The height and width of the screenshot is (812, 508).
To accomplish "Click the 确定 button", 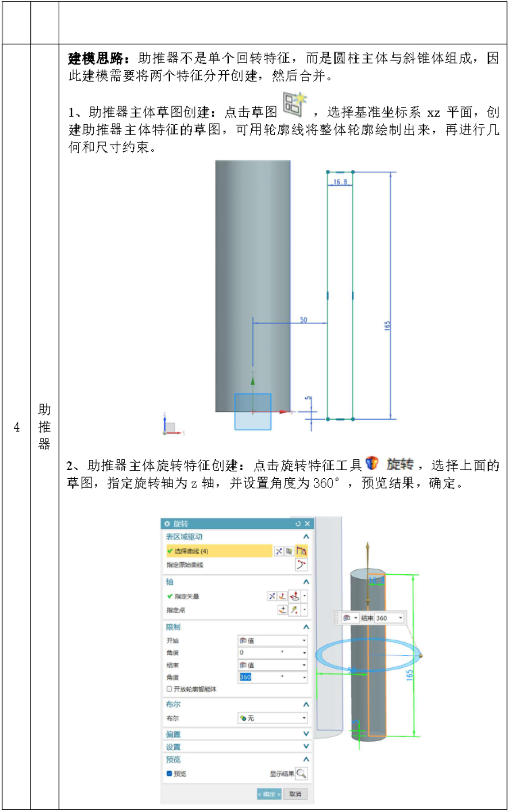I will coord(269,794).
